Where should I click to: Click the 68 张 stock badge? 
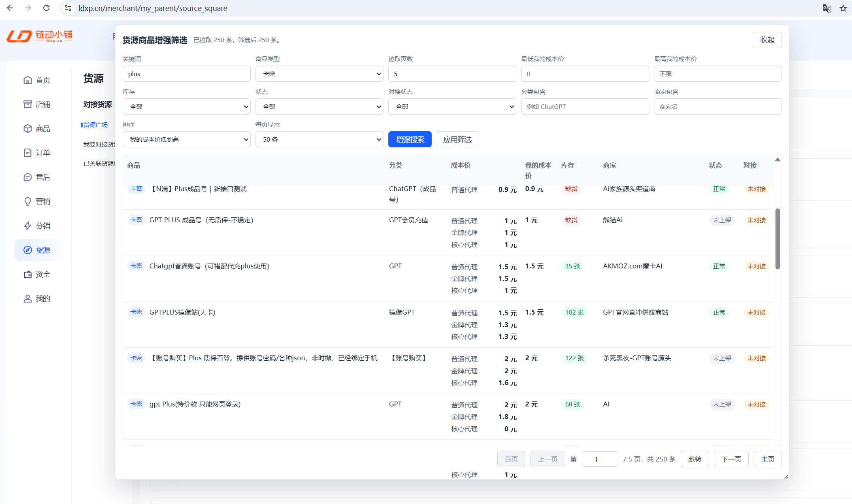[573, 404]
